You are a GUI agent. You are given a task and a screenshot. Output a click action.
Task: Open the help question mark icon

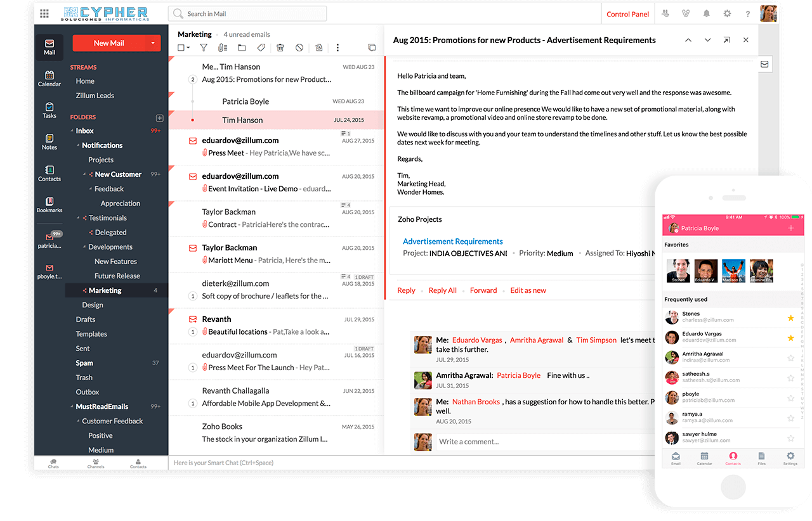(748, 13)
